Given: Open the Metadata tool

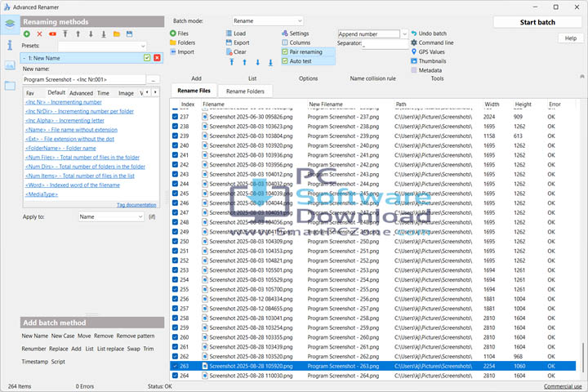Looking at the screenshot, I should point(426,70).
